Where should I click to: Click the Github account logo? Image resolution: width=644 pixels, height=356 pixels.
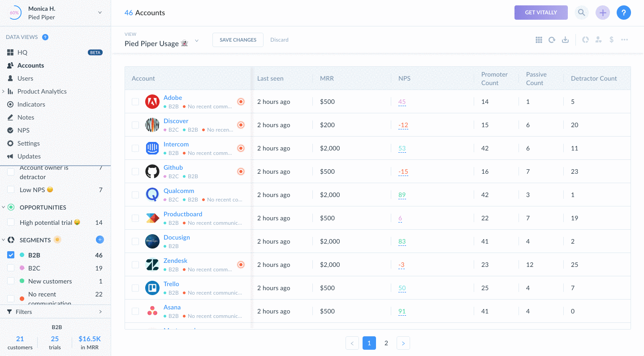152,172
